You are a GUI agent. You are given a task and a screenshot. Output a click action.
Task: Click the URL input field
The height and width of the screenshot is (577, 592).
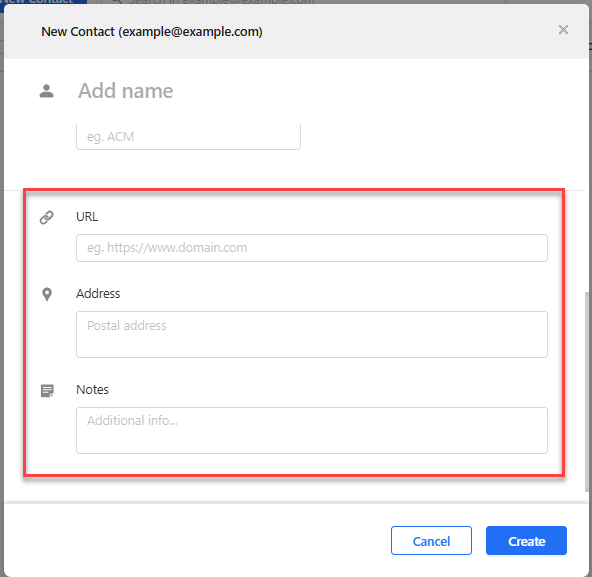point(312,248)
